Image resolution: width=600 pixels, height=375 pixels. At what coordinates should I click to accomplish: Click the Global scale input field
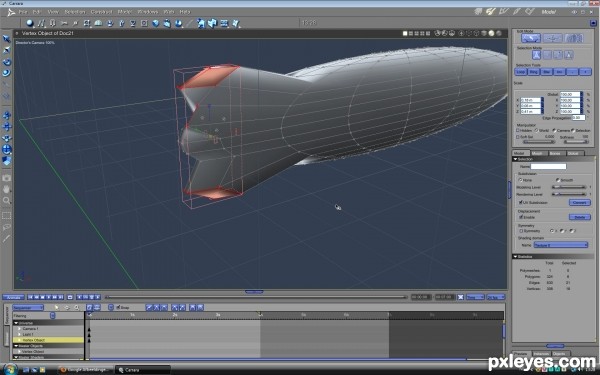(x=570, y=94)
